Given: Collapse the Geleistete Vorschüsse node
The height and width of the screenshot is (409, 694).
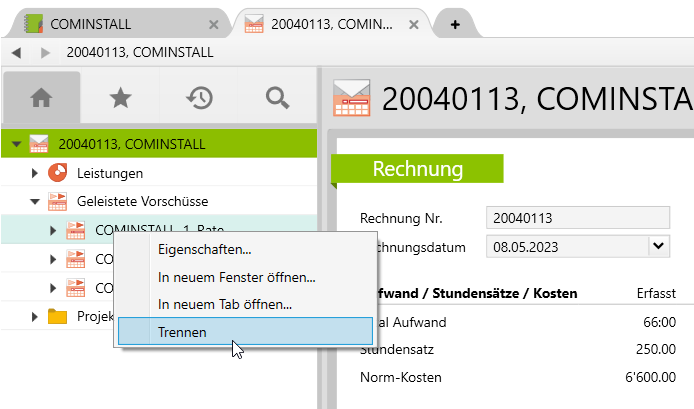Looking at the screenshot, I should (35, 202).
